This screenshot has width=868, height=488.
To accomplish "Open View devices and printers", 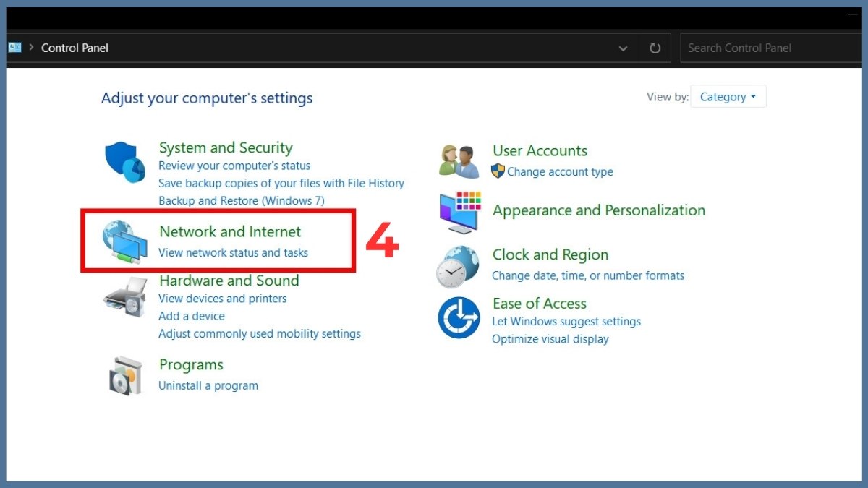I will coord(223,299).
